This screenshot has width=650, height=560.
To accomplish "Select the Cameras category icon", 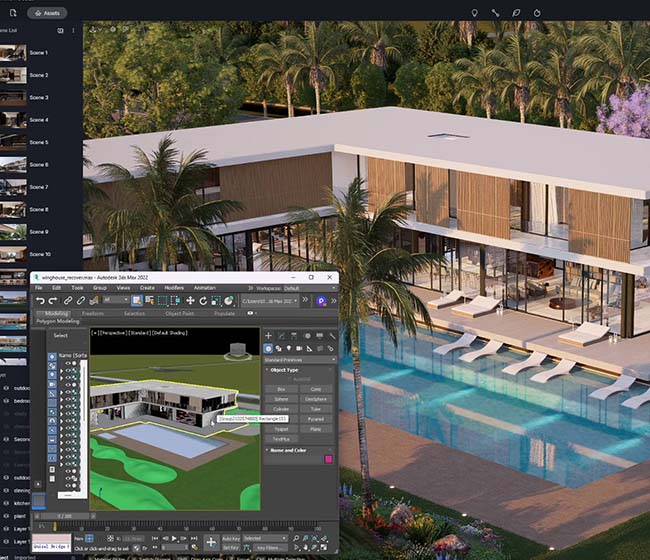I will click(299, 349).
